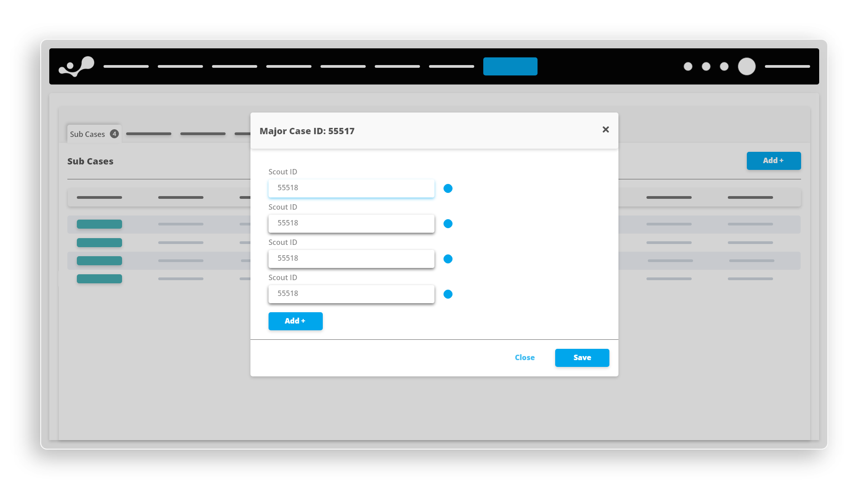This screenshot has width=868, height=488.
Task: Click Add + button in Sub Cases header
Action: point(773,161)
